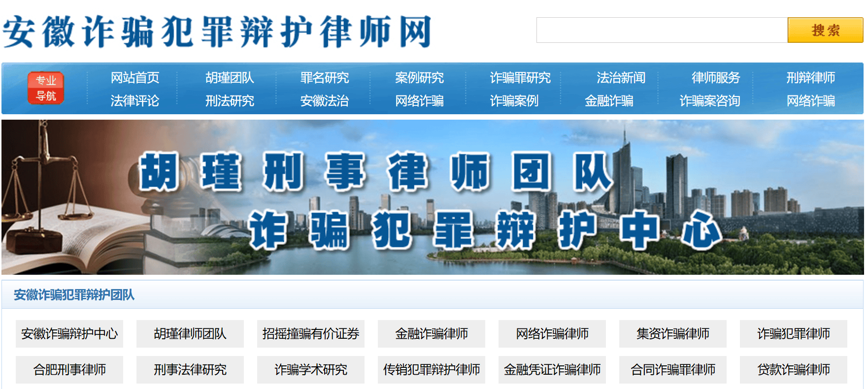Focus the search text field
868x389 pixels.
tap(662, 31)
